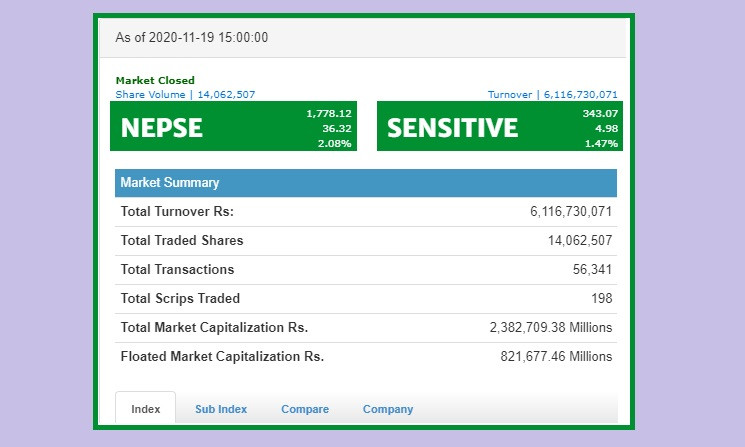Select the 'Floated Market Capitalization Rs.' label

click(x=222, y=356)
